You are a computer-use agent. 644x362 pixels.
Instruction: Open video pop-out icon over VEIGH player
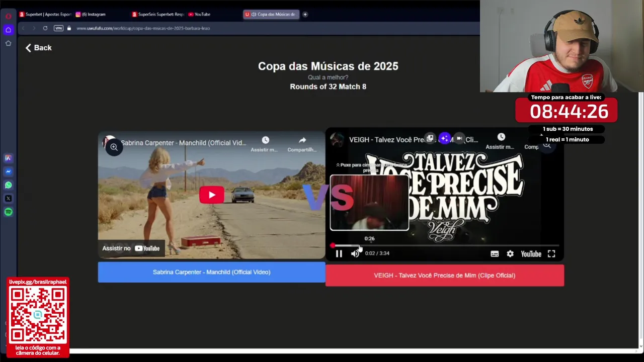click(430, 138)
